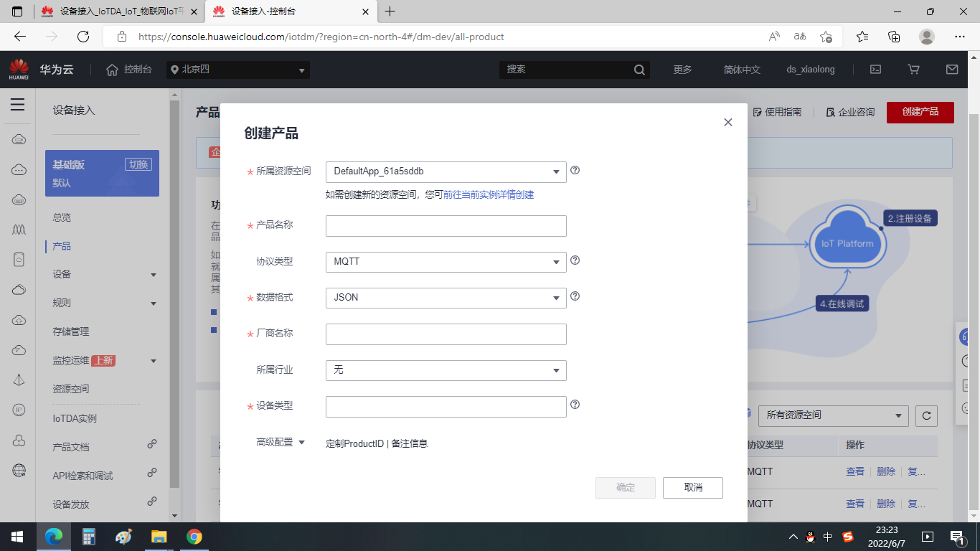This screenshot has width=980, height=551.
Task: Open the browser settings and more menu
Action: (x=960, y=37)
